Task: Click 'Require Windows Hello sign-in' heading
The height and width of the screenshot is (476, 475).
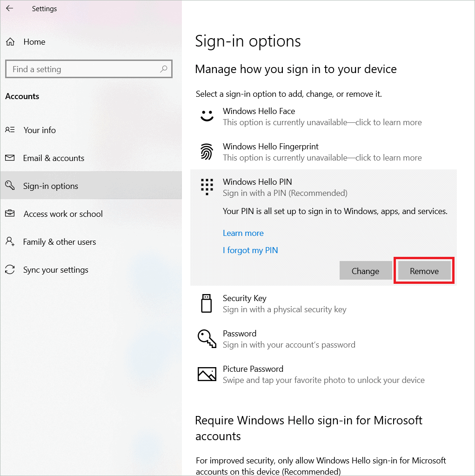Action: [308, 428]
